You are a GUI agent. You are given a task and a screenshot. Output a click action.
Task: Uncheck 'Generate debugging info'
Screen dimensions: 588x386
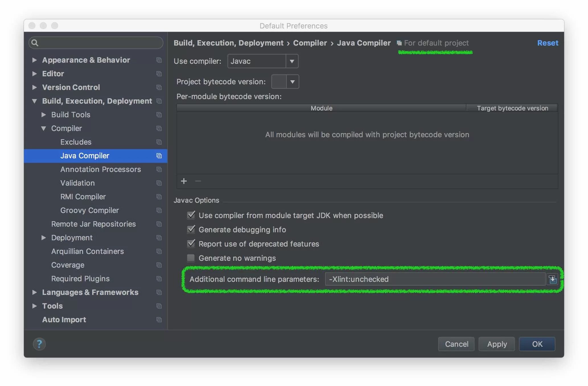191,229
